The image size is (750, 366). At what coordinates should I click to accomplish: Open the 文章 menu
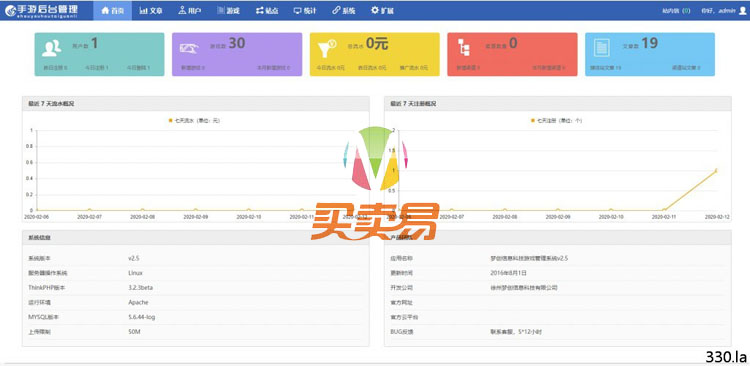(151, 11)
